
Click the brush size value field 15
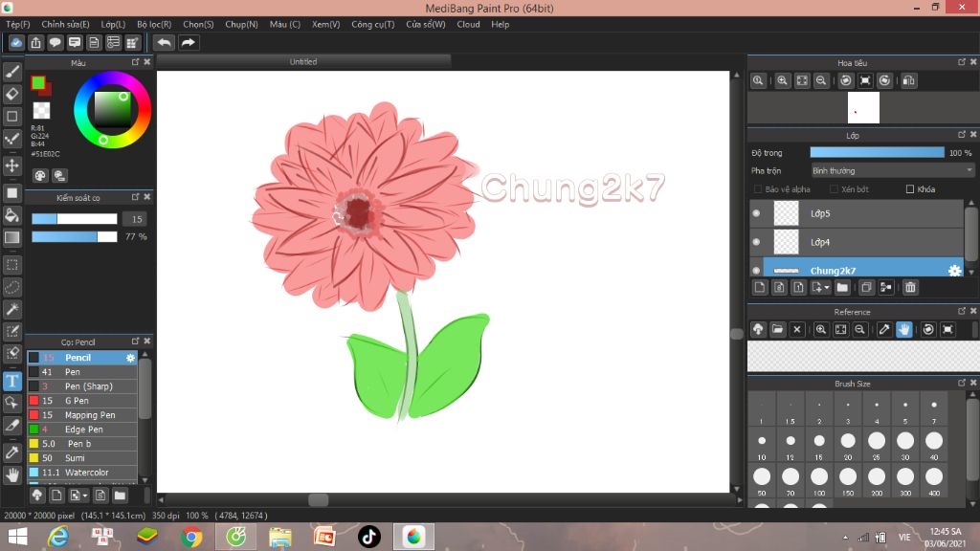[x=136, y=219]
